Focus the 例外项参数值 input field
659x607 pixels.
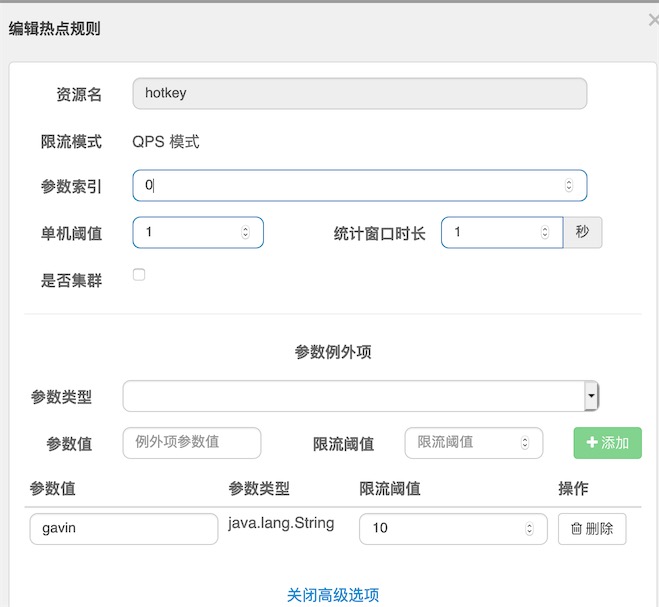pos(192,443)
